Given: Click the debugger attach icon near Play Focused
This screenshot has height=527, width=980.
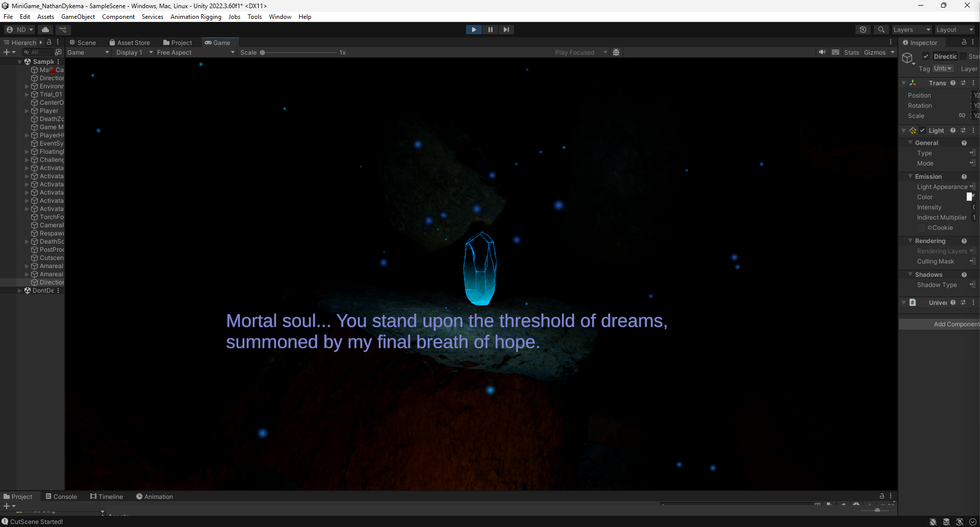Looking at the screenshot, I should click(616, 52).
